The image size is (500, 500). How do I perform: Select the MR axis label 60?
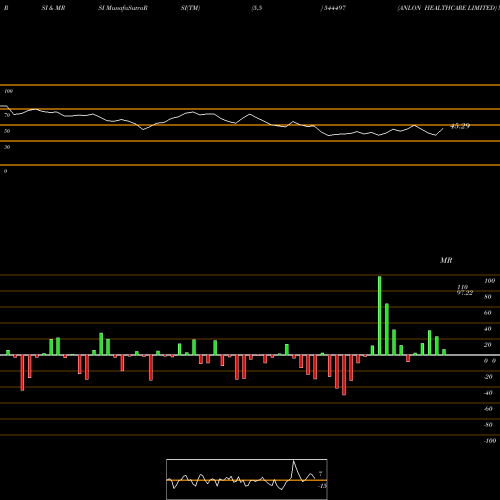[488, 313]
